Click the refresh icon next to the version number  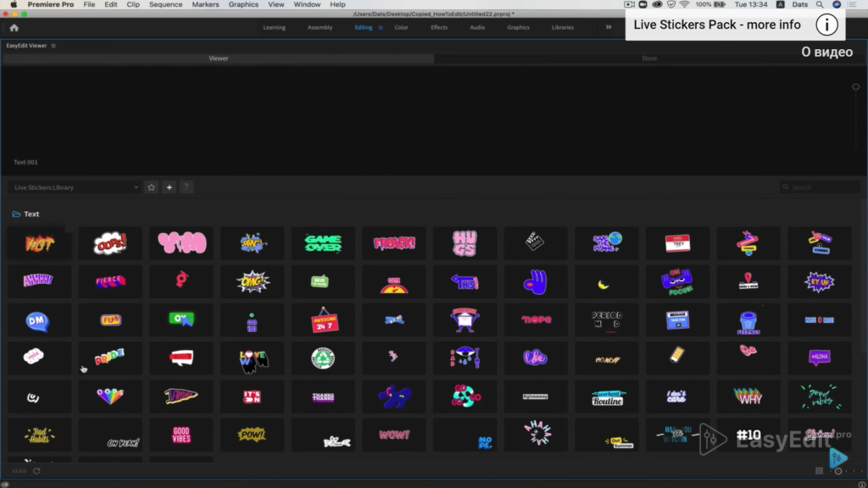pyautogui.click(x=36, y=471)
